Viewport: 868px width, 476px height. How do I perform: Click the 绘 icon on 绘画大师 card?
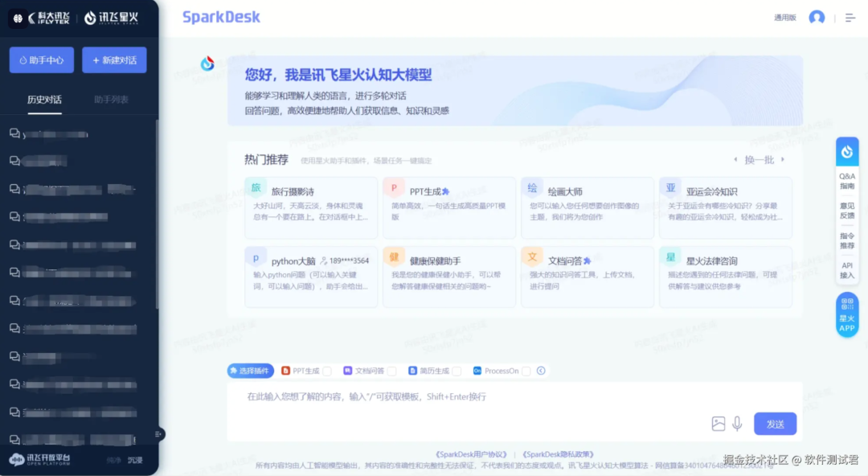(x=533, y=188)
